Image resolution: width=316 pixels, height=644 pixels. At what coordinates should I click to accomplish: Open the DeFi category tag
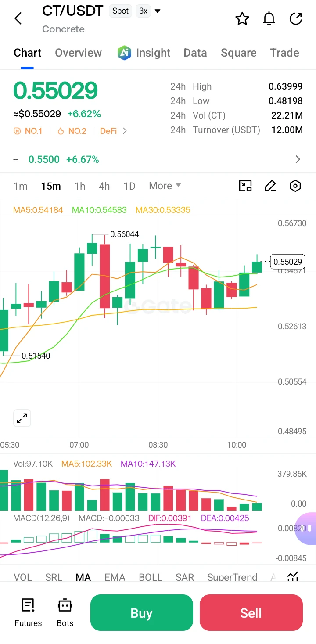click(108, 131)
